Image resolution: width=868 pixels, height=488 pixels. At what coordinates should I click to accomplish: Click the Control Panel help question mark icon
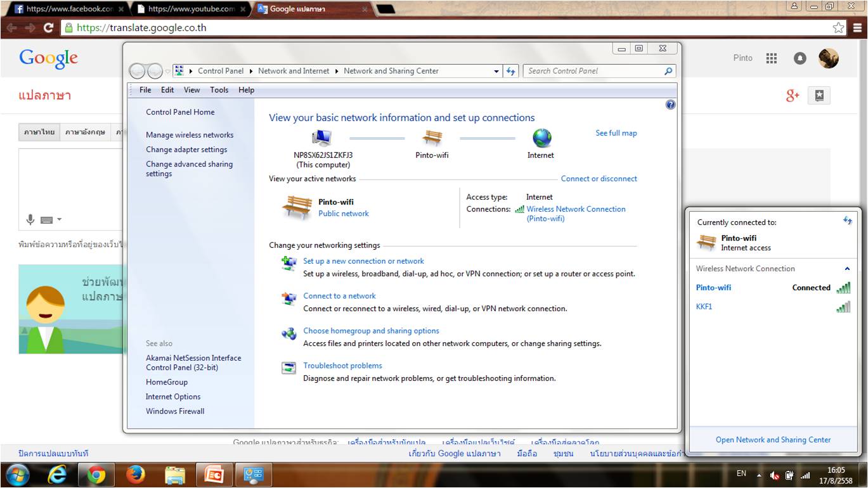pyautogui.click(x=671, y=105)
